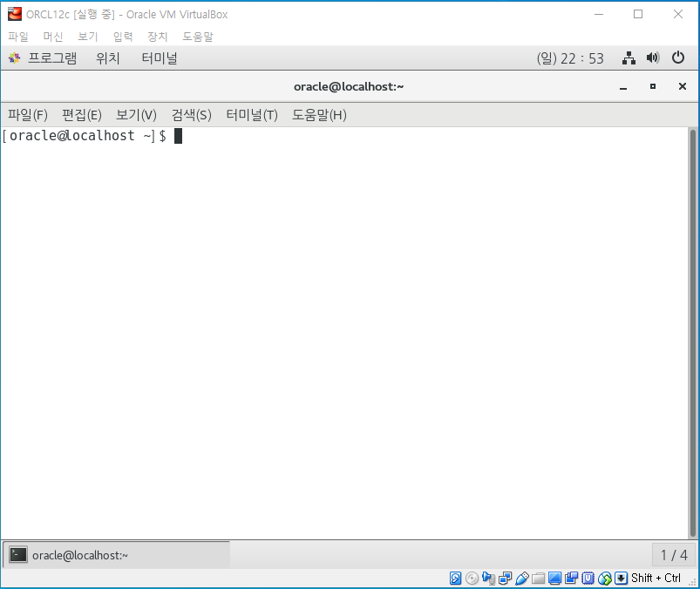The height and width of the screenshot is (589, 700).
Task: Open the display settings status icon
Action: [555, 579]
